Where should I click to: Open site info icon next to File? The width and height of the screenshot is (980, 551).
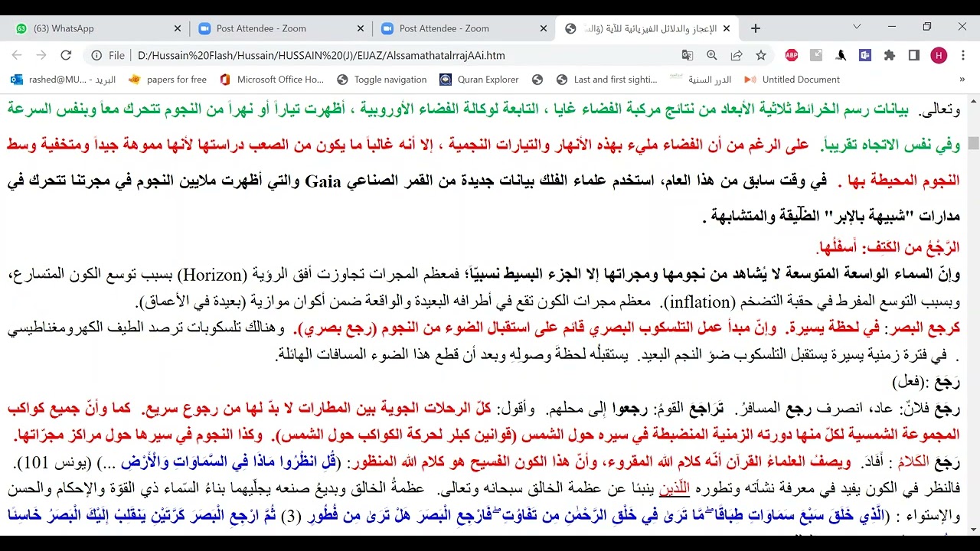pos(96,55)
